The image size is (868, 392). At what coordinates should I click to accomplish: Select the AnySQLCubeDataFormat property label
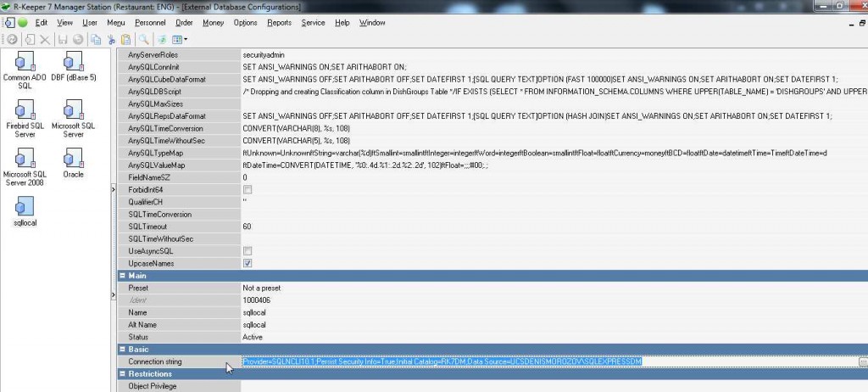tap(167, 79)
